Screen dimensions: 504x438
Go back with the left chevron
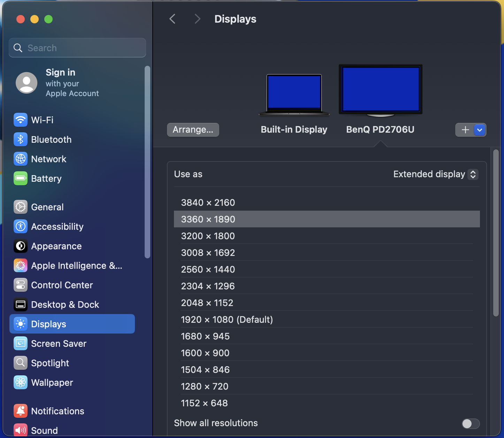(172, 19)
